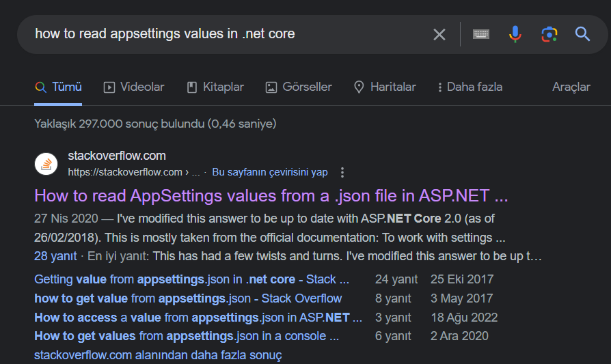Click the Stack Overflow site favicon
This screenshot has width=611, height=364.
click(46, 164)
